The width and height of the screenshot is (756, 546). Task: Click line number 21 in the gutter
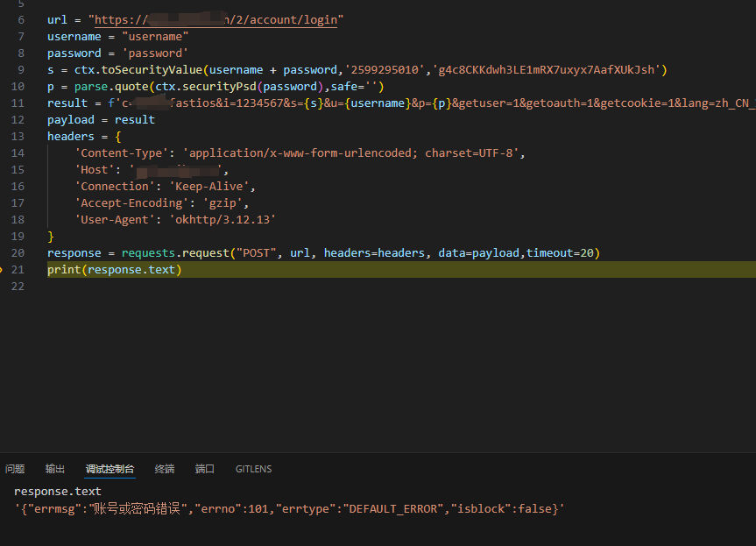pyautogui.click(x=18, y=270)
